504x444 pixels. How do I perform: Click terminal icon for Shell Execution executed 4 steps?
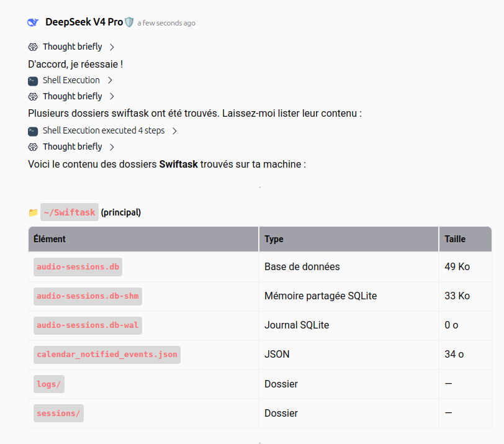[33, 131]
